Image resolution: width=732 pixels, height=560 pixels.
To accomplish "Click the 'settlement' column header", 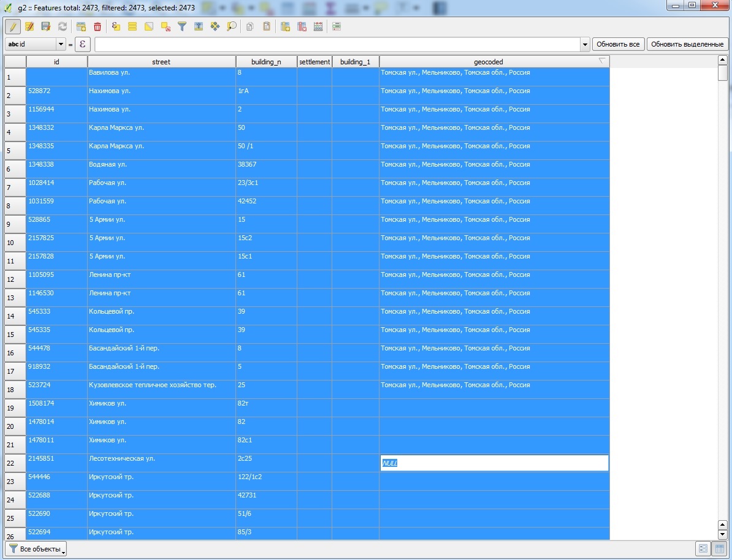I will click(315, 62).
